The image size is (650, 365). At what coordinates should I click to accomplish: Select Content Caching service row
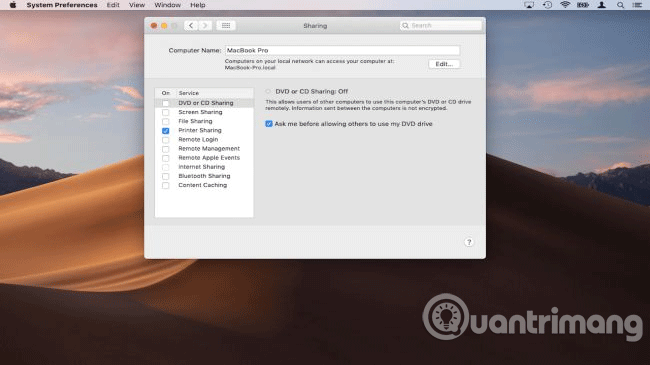(x=204, y=185)
